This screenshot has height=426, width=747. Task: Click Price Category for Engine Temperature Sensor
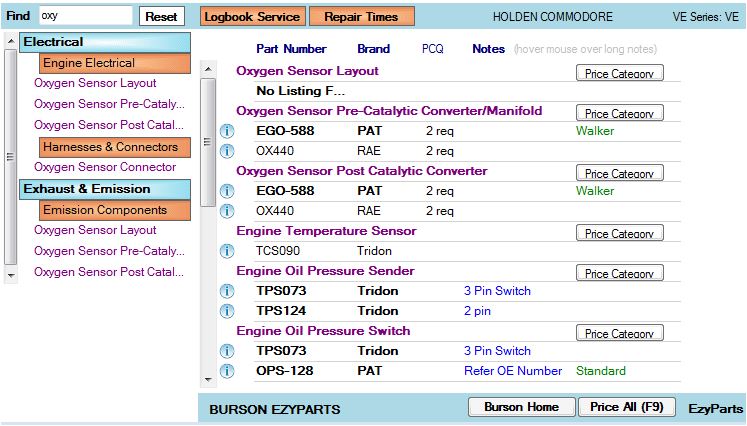(620, 233)
